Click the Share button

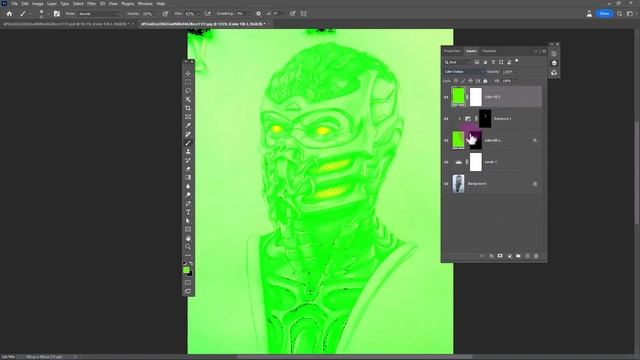click(x=604, y=13)
